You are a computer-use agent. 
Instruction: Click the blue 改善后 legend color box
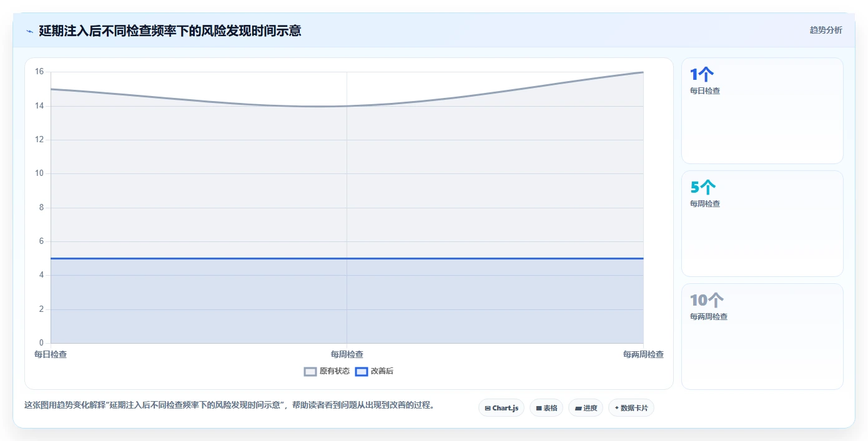coord(362,371)
